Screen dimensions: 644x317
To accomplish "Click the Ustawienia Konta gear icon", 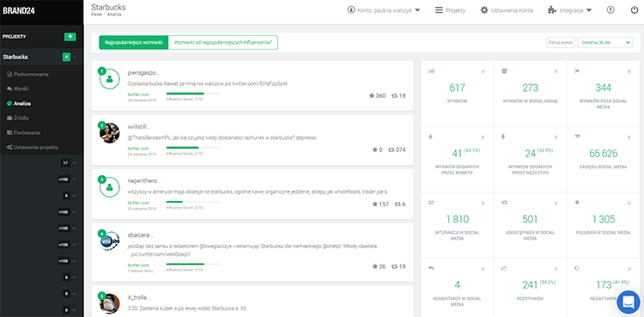I will [484, 10].
